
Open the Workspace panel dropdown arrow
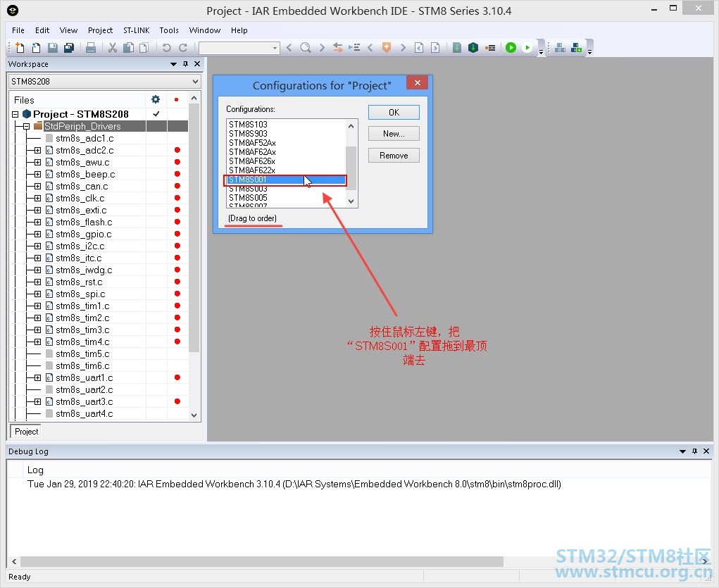173,64
